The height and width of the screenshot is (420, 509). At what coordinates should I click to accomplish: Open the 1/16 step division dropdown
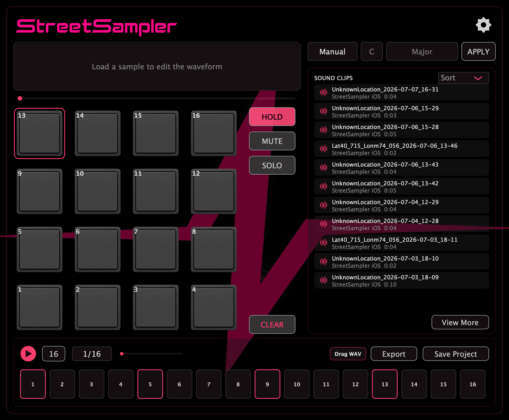tap(92, 354)
